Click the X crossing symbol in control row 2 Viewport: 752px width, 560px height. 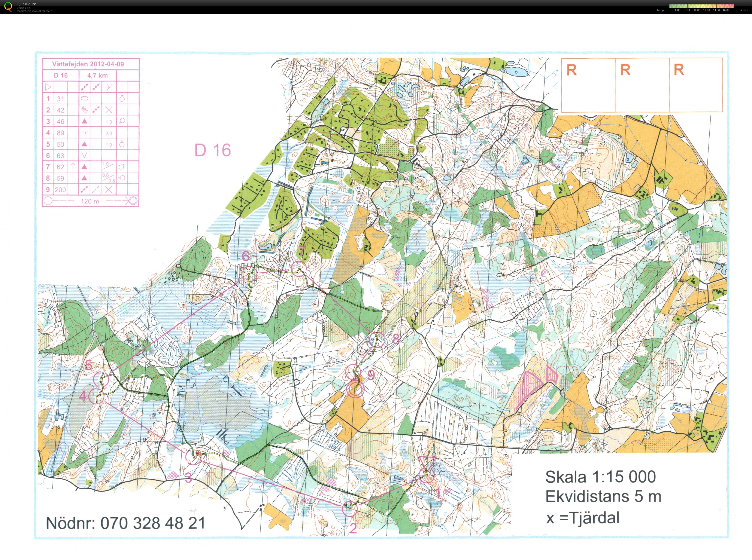[x=109, y=110]
